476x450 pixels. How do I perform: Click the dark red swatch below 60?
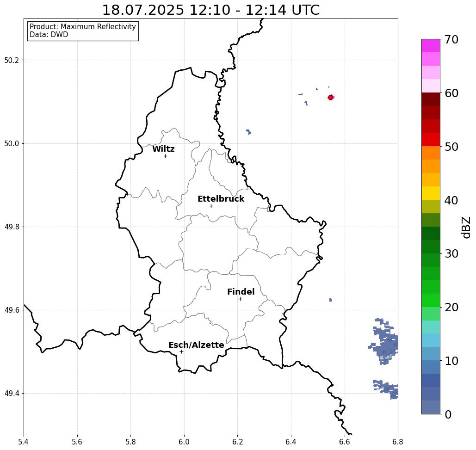click(x=431, y=99)
